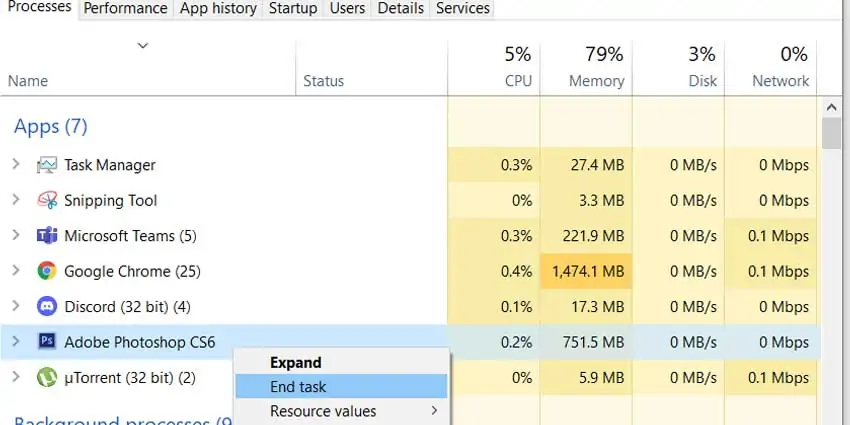This screenshot has width=850, height=425.
Task: Click the scrollbar up arrow
Action: [832, 107]
